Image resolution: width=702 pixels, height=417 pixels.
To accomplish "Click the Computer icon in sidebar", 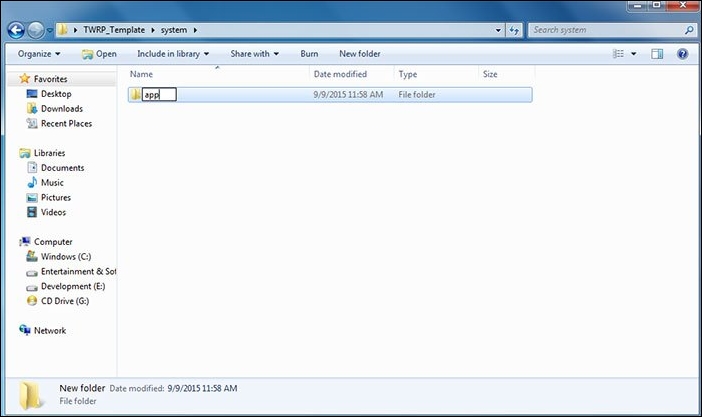I will click(x=25, y=241).
